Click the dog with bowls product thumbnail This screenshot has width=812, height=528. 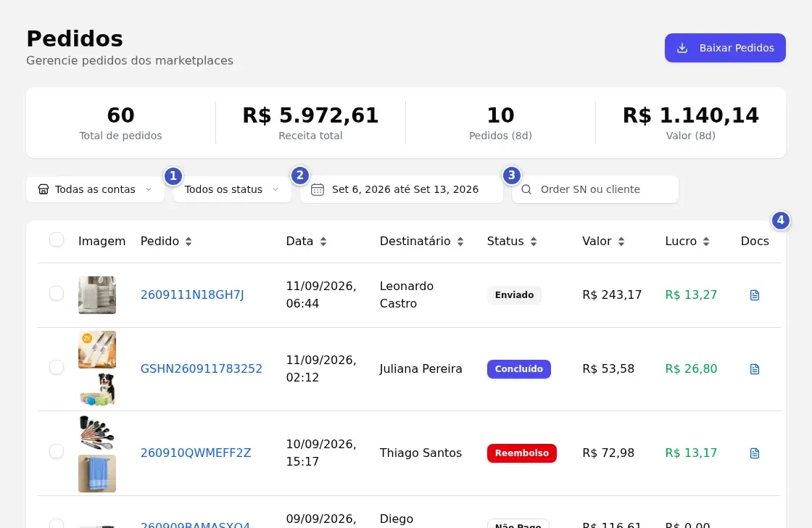point(97,389)
